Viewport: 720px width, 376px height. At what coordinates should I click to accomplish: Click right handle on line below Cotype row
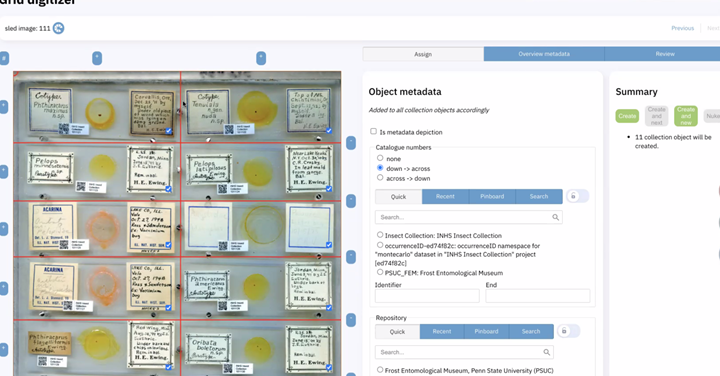(351, 143)
